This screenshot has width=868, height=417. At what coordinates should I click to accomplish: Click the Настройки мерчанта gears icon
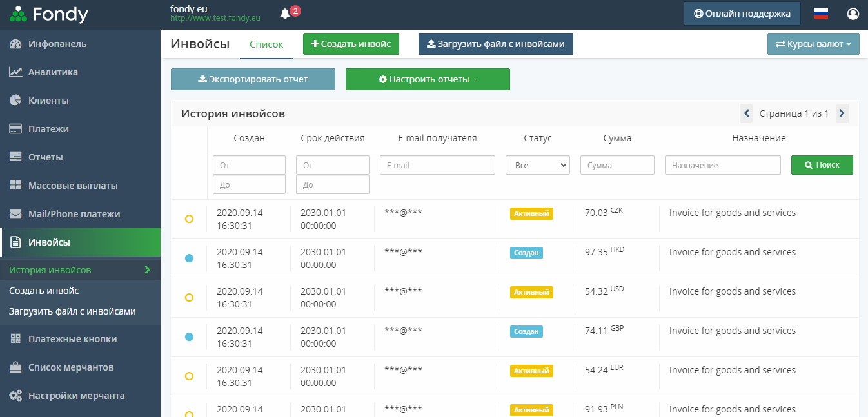click(x=16, y=396)
